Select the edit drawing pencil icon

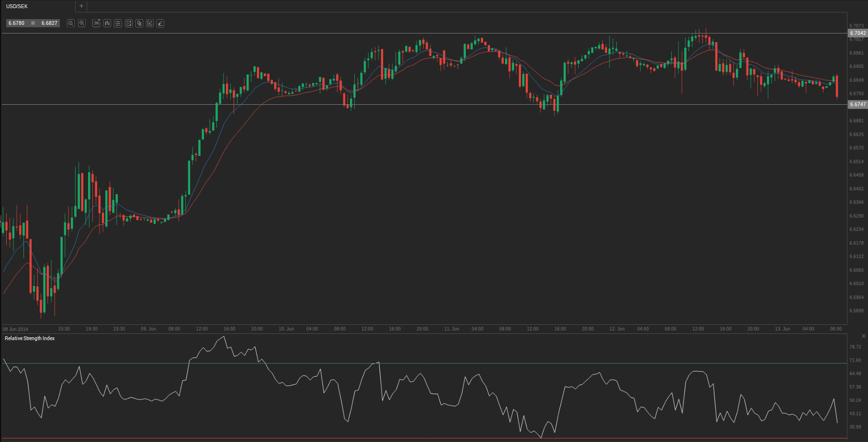(x=150, y=23)
